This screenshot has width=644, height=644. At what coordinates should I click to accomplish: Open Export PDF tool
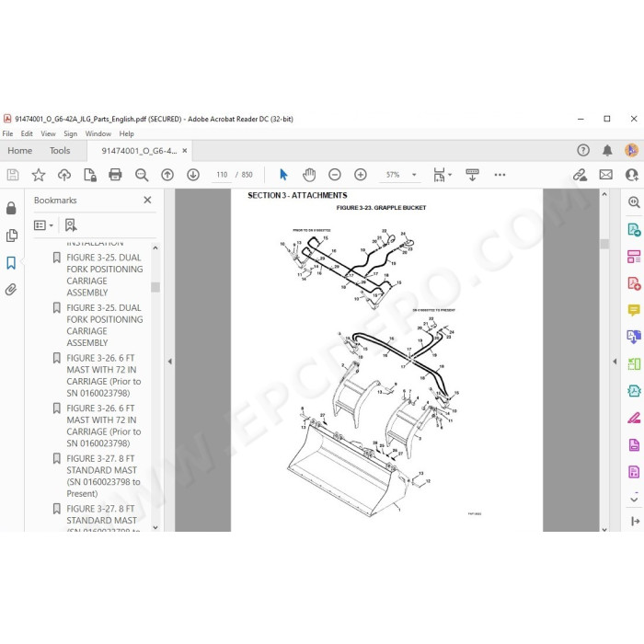pyautogui.click(x=634, y=230)
